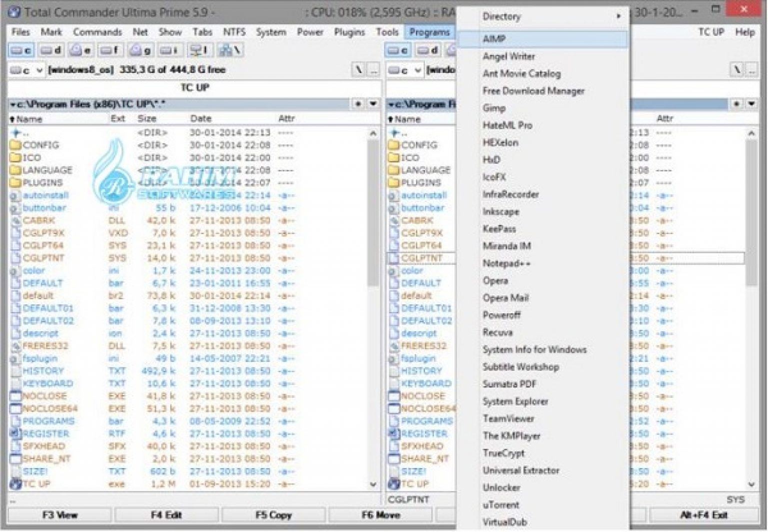Select drive f button in left drive bar
This screenshot has height=532, width=768.
coord(110,50)
